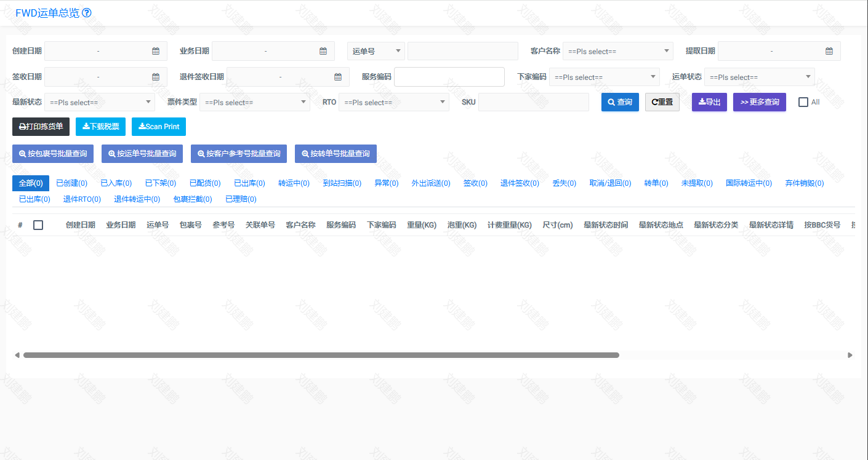The width and height of the screenshot is (868, 460).
Task: Click 按包裹号批量查询 batch query button
Action: pyautogui.click(x=53, y=154)
